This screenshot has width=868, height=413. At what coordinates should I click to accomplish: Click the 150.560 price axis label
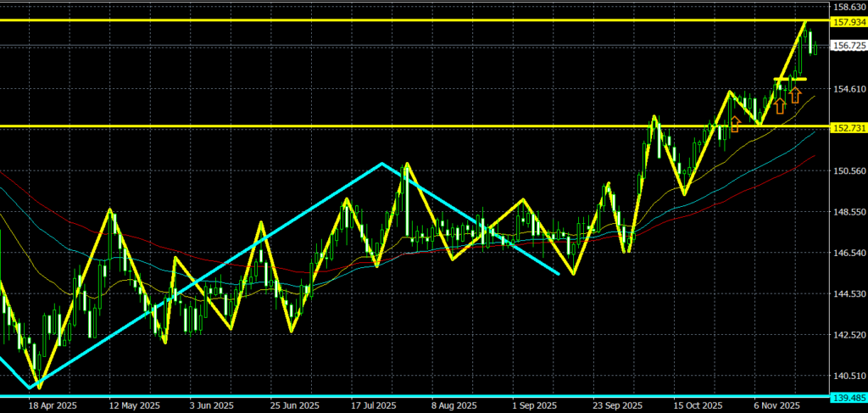pos(849,170)
